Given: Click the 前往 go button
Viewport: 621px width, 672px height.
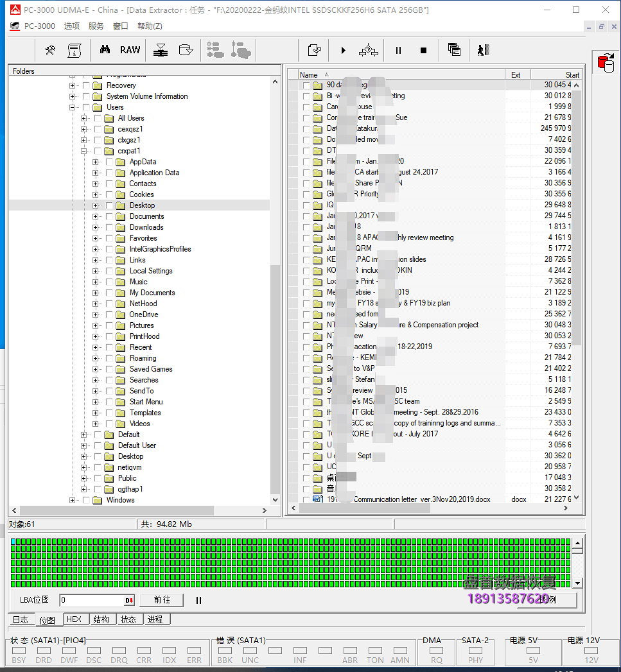Looking at the screenshot, I should tap(162, 600).
